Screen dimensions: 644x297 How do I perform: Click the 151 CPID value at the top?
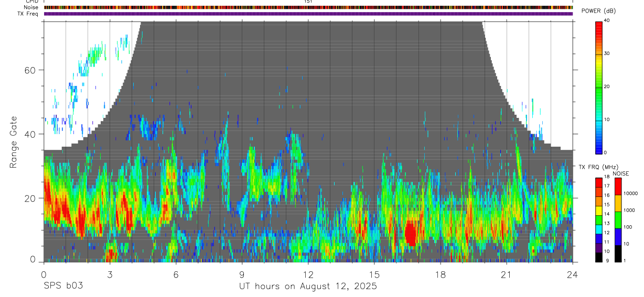308,2
